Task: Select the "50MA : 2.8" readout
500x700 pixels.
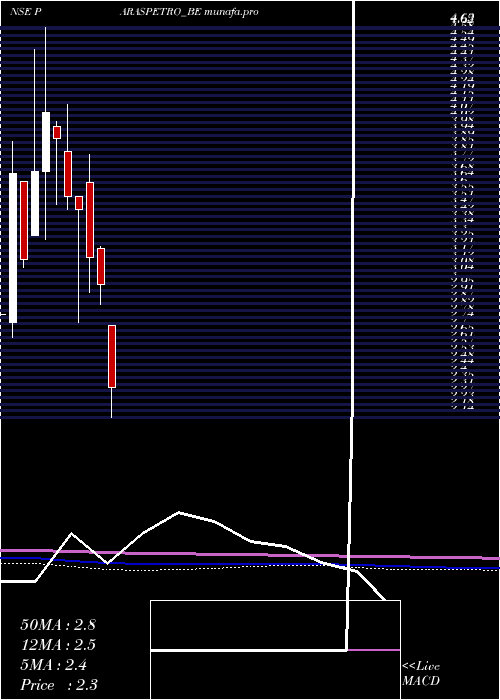Action: click(58, 625)
